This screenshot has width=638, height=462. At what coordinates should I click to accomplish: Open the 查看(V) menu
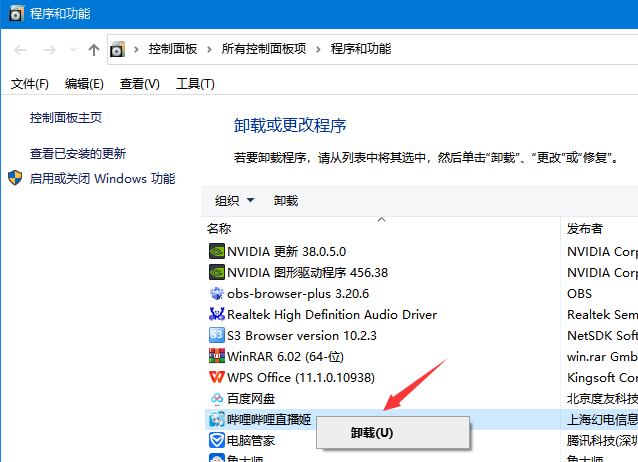[140, 83]
